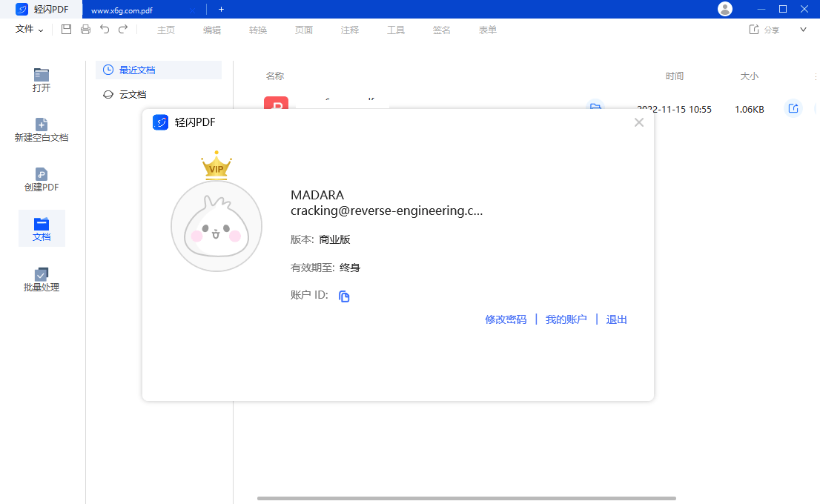Switch to the 工具 ribbon tab
The image size is (820, 504).
(x=396, y=30)
